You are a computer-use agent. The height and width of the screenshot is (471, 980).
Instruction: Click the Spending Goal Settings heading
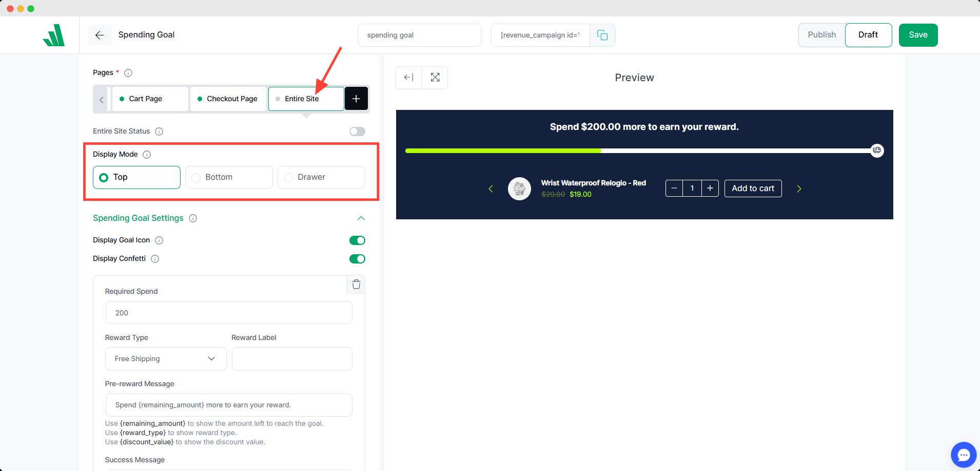[138, 218]
